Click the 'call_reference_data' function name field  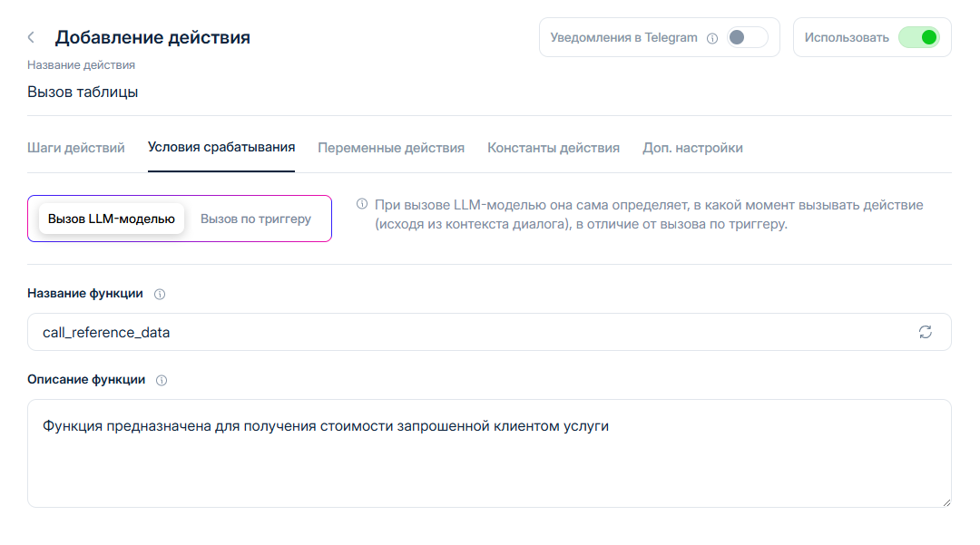(454, 332)
